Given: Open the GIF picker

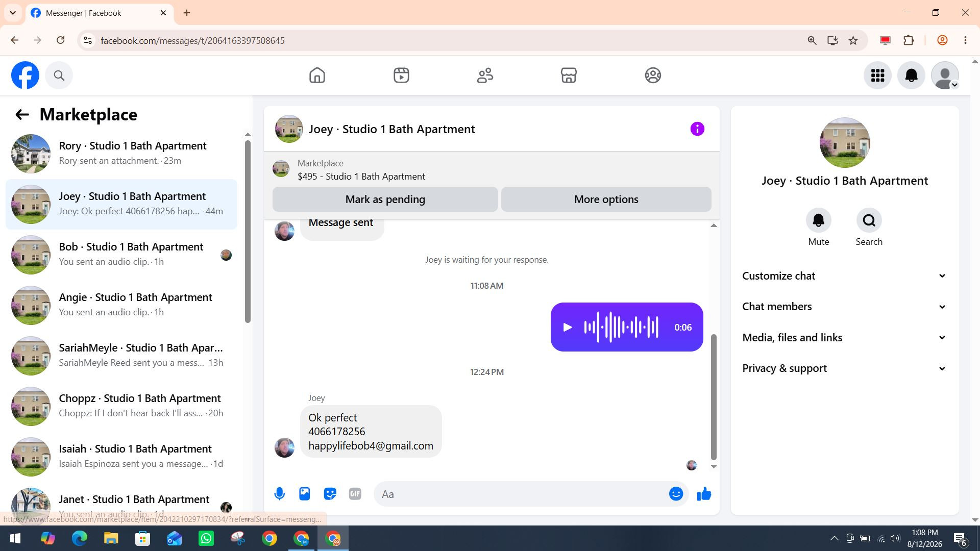Looking at the screenshot, I should click(355, 494).
